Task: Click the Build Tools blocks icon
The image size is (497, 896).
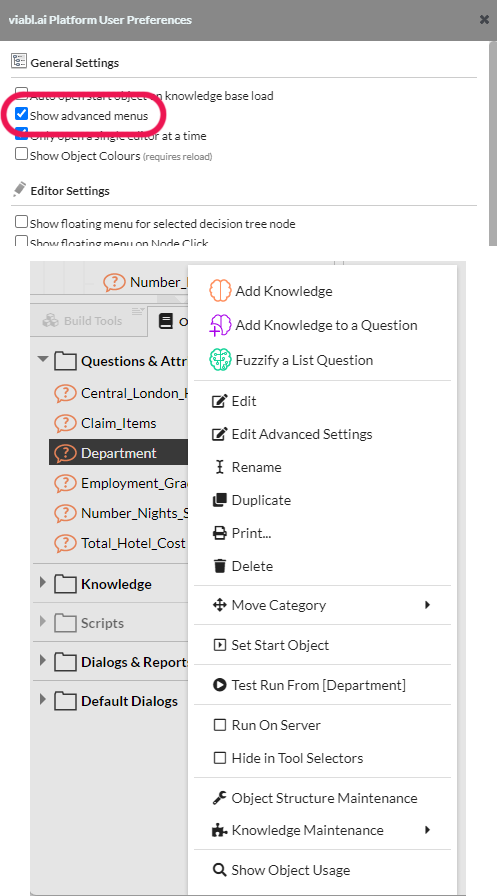Action: (x=51, y=321)
